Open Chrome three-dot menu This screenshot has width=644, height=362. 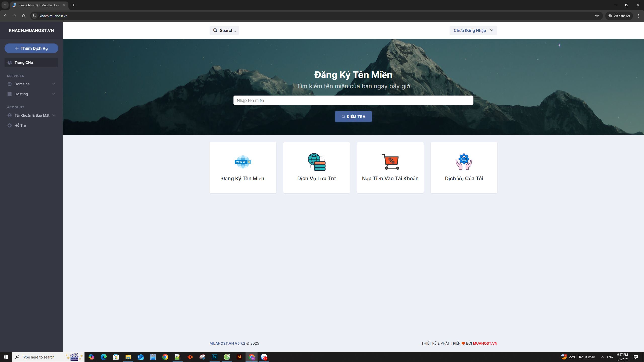638,16
